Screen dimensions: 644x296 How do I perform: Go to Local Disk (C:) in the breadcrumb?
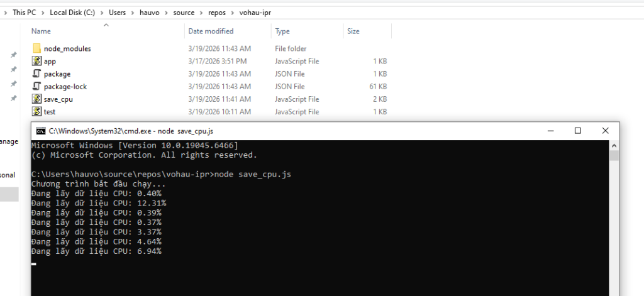72,13
